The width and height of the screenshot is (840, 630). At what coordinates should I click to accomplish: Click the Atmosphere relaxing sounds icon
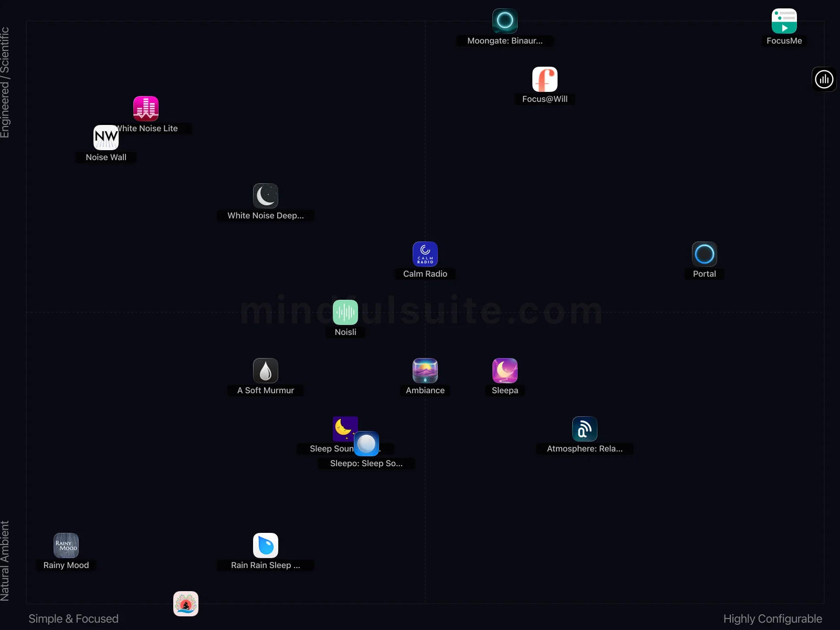click(585, 429)
